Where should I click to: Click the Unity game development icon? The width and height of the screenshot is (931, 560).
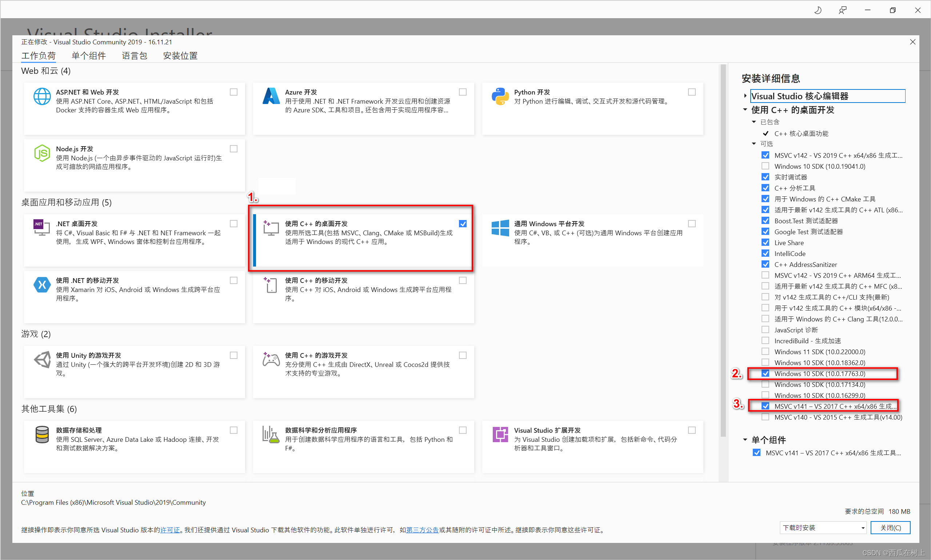tap(43, 360)
